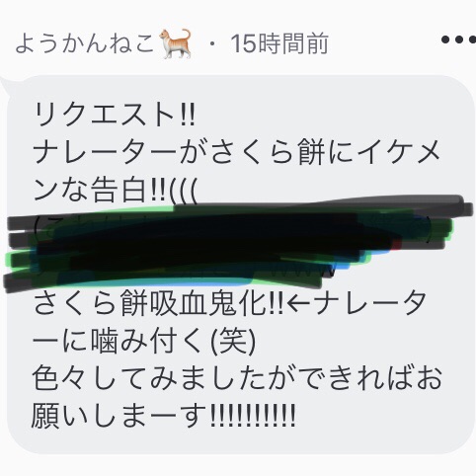Viewport: 476px width, 476px height.
Task: Tap the speech bubble tail corner
Action: [6, 86]
